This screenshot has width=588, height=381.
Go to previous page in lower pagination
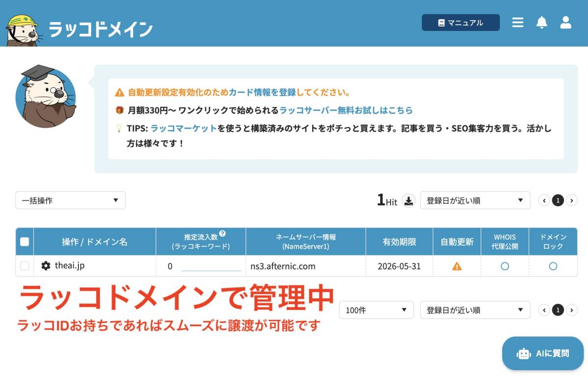click(544, 310)
